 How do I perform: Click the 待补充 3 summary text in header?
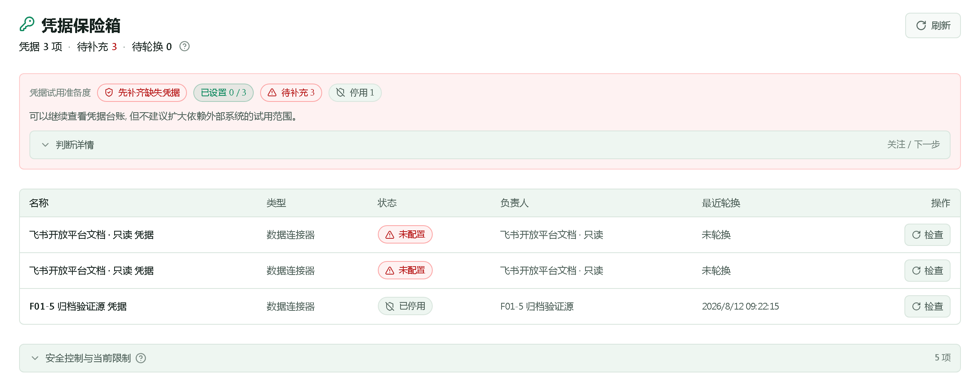pos(97,47)
